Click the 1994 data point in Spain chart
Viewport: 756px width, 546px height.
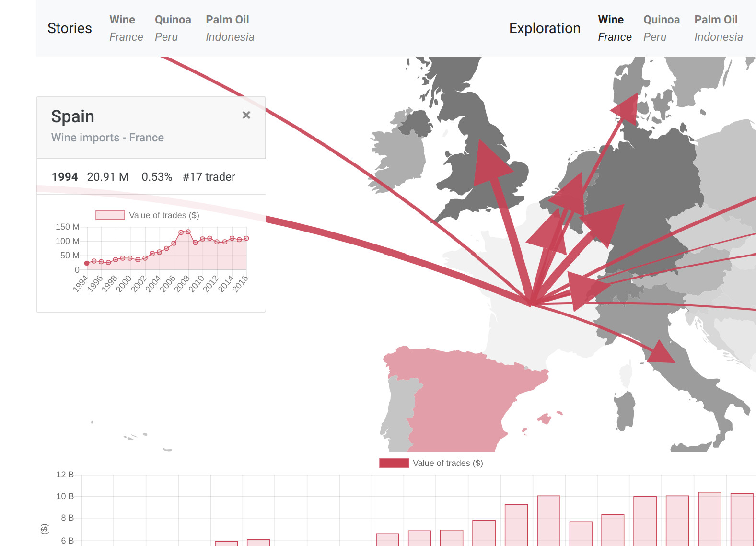click(x=87, y=263)
